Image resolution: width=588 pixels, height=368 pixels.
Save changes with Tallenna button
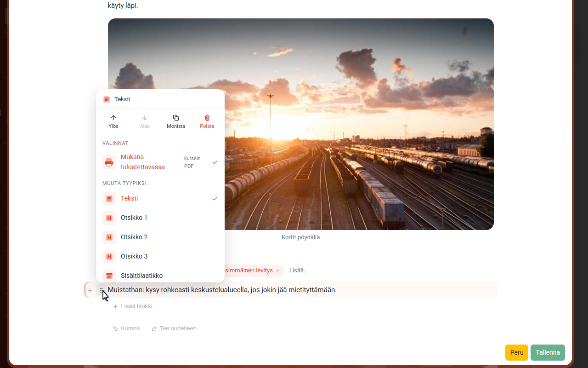548,352
